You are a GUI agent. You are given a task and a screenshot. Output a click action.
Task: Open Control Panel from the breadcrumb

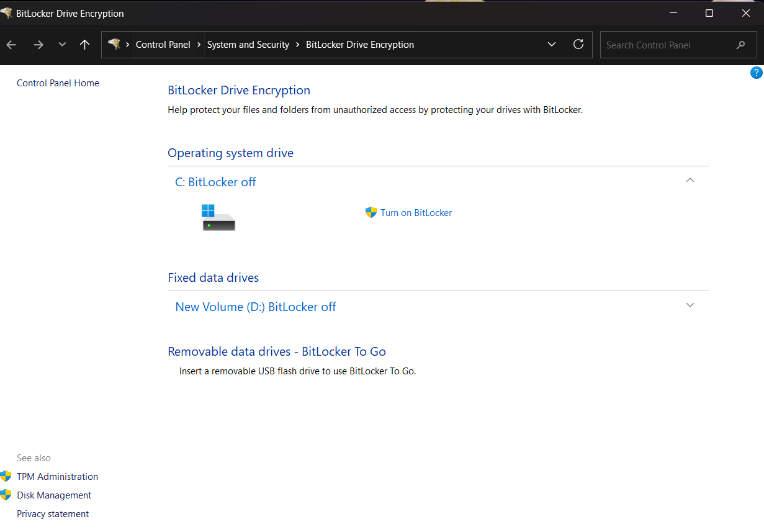point(163,44)
